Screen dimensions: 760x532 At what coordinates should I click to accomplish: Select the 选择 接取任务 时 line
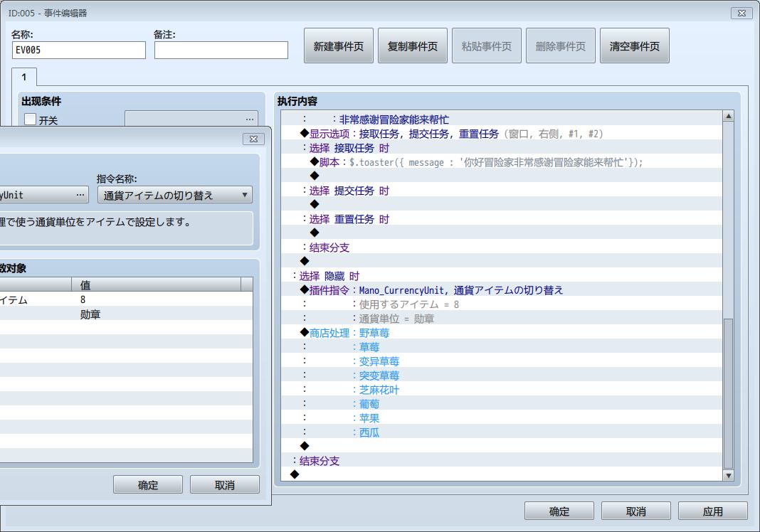coord(502,148)
